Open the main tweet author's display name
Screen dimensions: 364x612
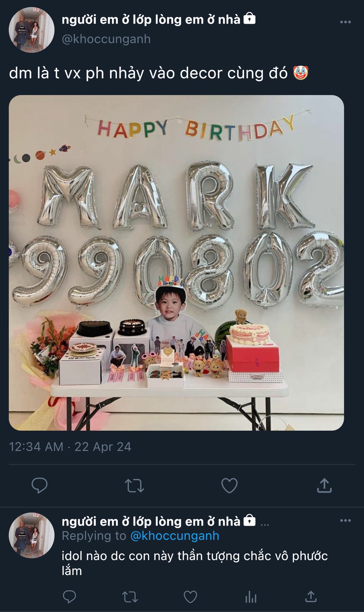coord(151,20)
